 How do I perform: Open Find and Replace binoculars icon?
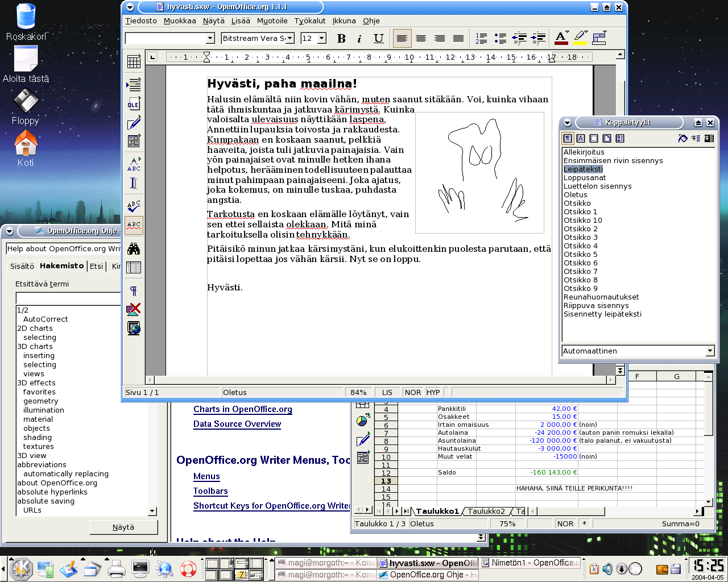coord(134,248)
